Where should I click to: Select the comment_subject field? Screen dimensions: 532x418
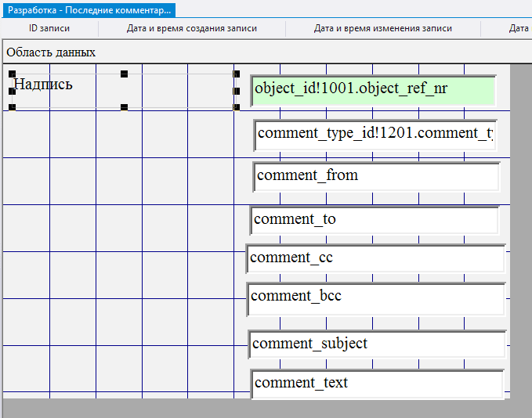pyautogui.click(x=377, y=344)
